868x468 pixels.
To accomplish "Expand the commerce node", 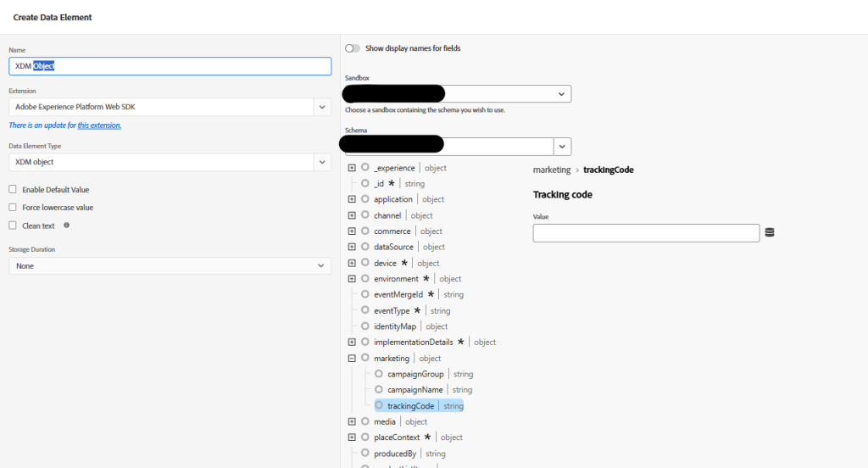I will click(x=352, y=231).
